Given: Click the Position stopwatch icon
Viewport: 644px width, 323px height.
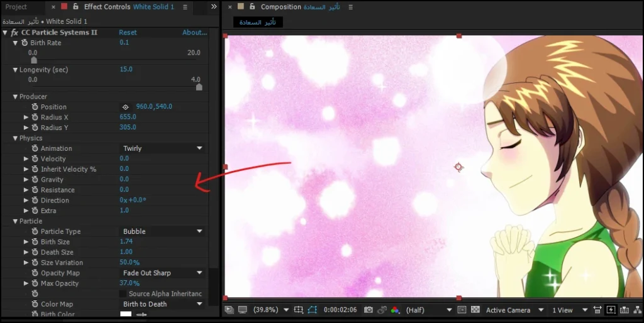Looking at the screenshot, I should (x=35, y=107).
